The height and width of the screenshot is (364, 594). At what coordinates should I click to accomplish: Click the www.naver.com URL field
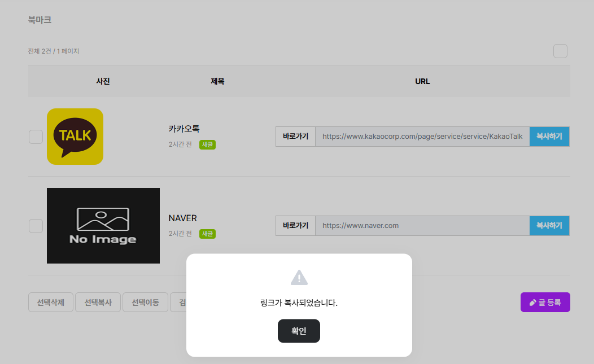click(x=422, y=226)
